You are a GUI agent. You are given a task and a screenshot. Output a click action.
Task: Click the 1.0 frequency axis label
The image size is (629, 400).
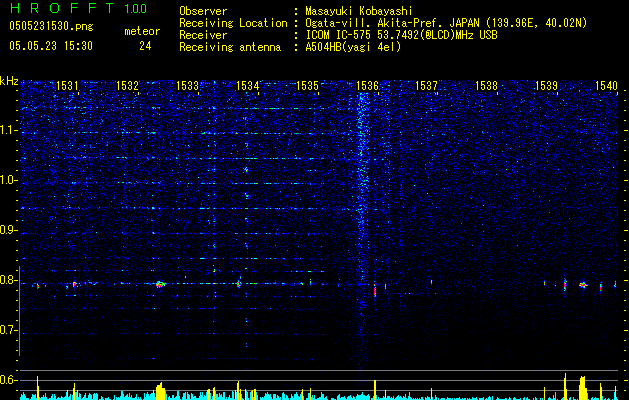pyautogui.click(x=9, y=180)
